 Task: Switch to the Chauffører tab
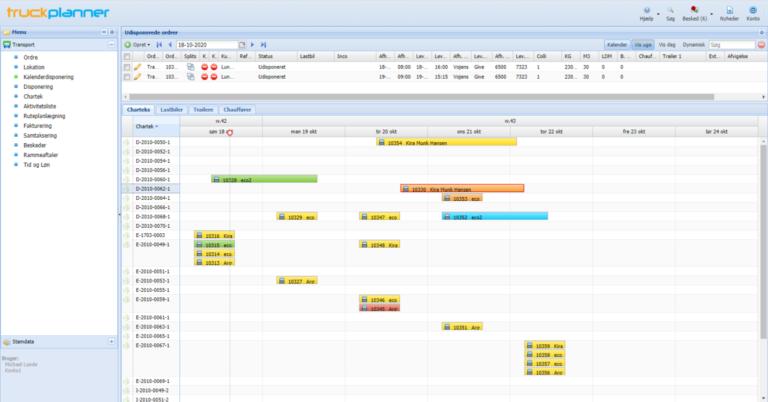(x=238, y=108)
